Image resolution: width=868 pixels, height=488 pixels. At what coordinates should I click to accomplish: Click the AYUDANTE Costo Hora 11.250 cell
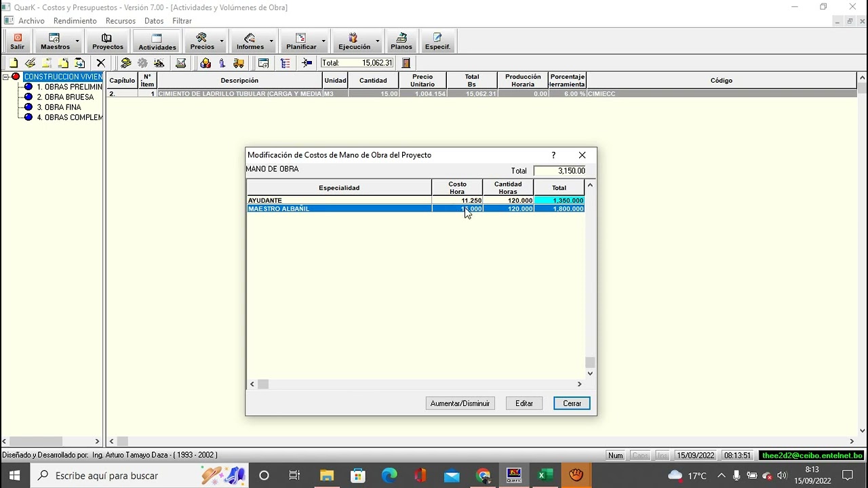tap(457, 201)
